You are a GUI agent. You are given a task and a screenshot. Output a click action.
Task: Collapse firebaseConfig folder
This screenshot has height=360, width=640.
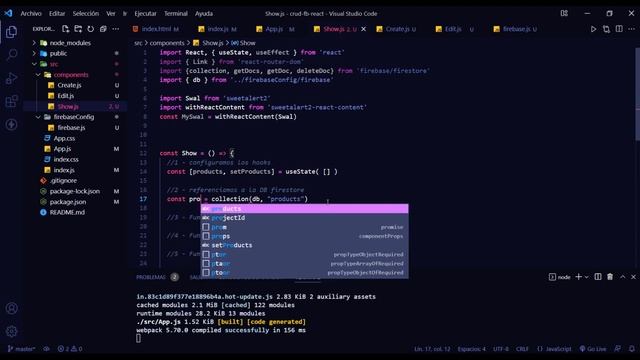(38, 117)
